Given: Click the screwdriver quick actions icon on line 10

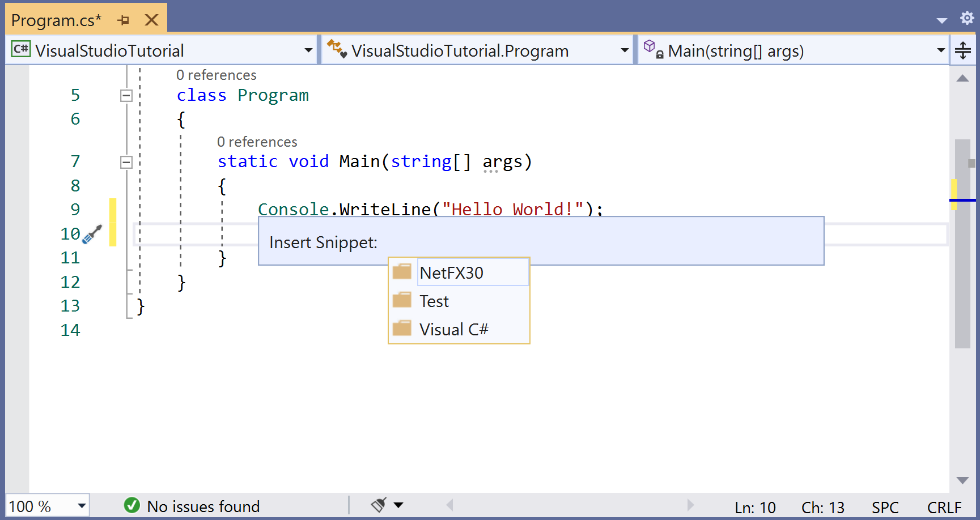Looking at the screenshot, I should (x=92, y=233).
